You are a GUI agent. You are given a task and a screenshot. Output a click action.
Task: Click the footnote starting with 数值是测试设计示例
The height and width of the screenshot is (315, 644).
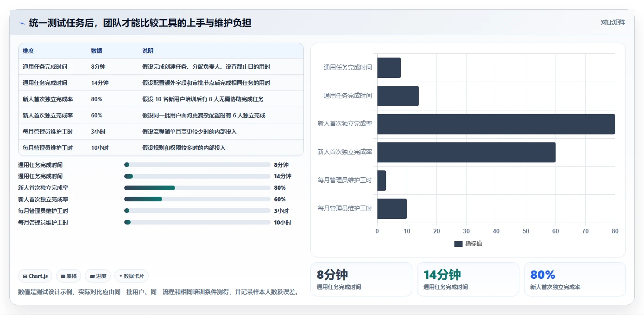click(158, 292)
